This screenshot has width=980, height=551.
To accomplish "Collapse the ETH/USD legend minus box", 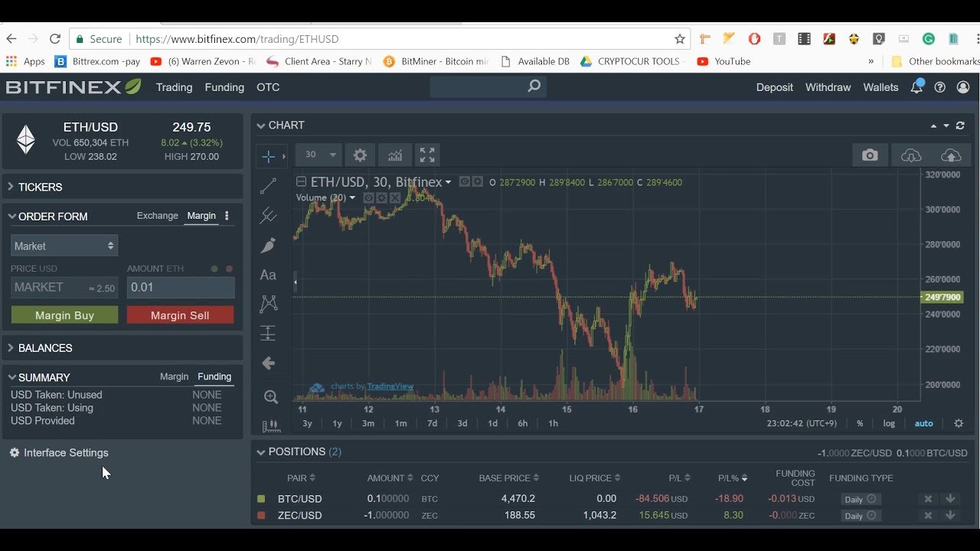I will click(301, 181).
